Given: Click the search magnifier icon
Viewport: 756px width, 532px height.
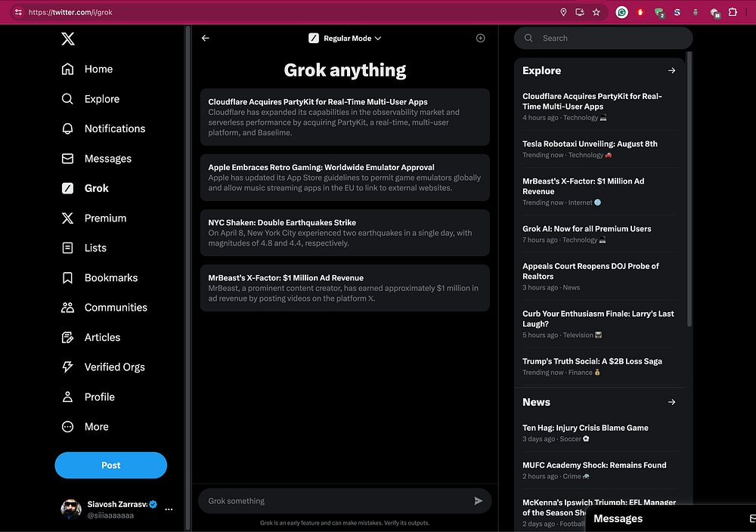Looking at the screenshot, I should point(528,38).
